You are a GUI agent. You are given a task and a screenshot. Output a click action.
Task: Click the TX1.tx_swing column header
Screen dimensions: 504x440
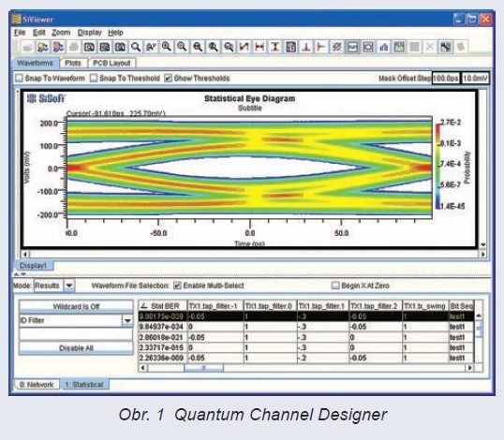pos(425,306)
